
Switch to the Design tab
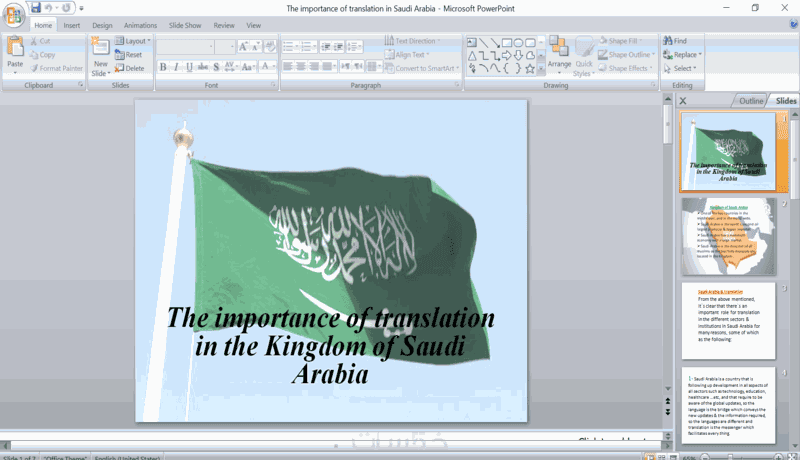coord(102,25)
